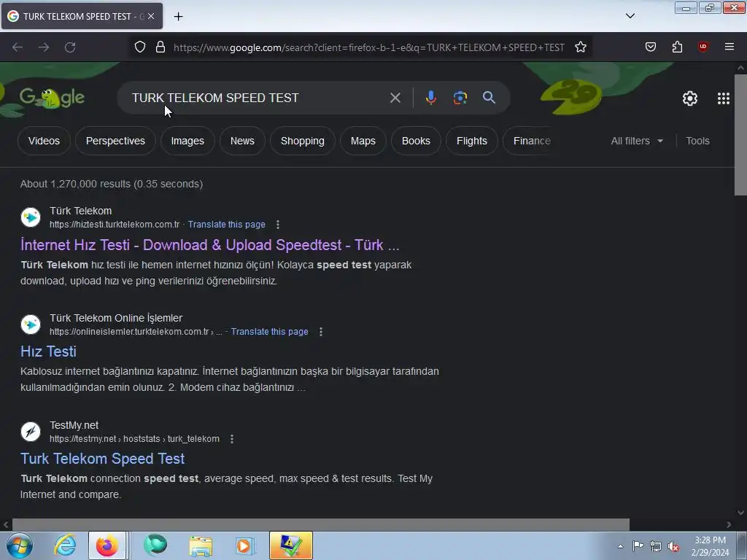Click the Türk Telekom result favicon
747x560 pixels.
[31, 217]
